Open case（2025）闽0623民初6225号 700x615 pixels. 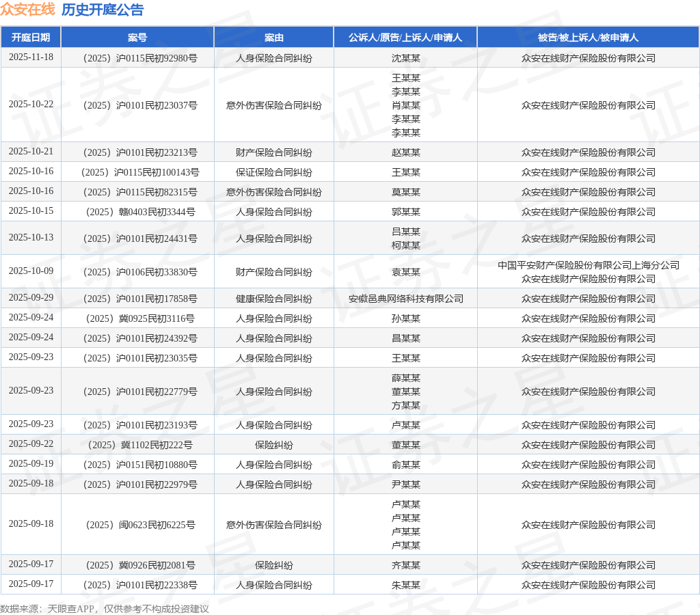coord(137,525)
